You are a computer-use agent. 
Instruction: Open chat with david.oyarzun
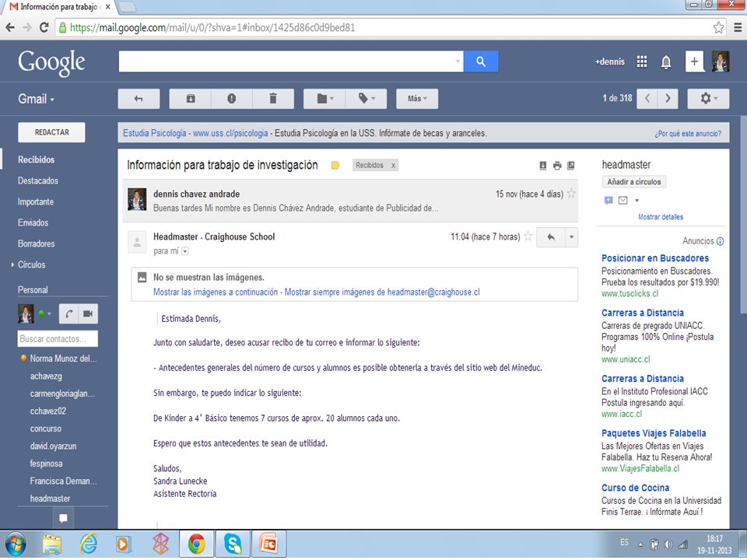click(53, 446)
